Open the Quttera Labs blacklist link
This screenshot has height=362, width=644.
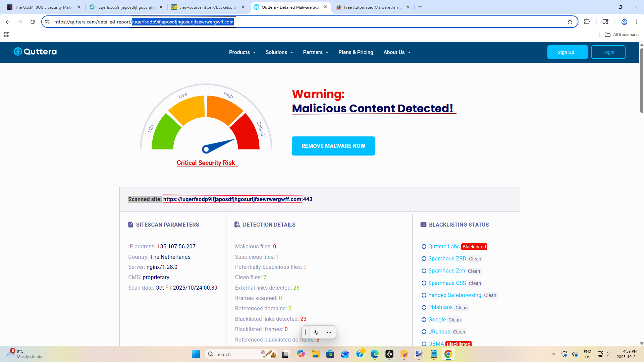click(x=444, y=247)
